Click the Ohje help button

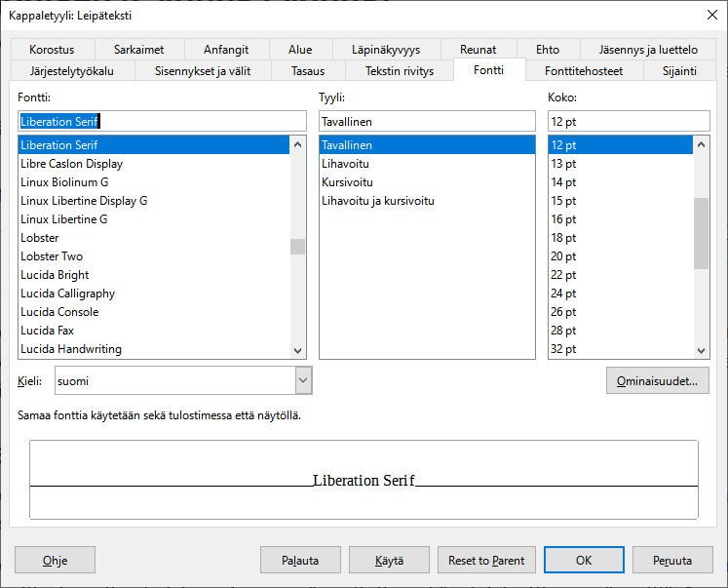[55, 560]
